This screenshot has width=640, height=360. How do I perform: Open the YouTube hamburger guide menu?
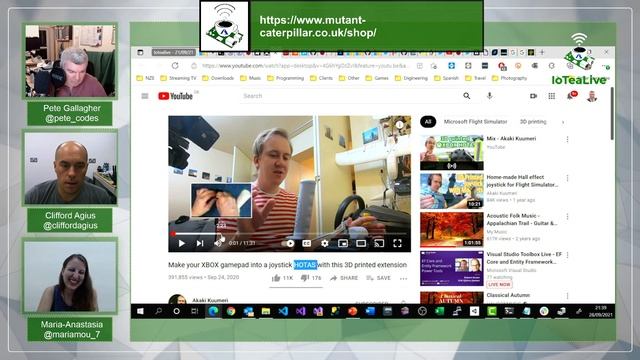pos(145,96)
